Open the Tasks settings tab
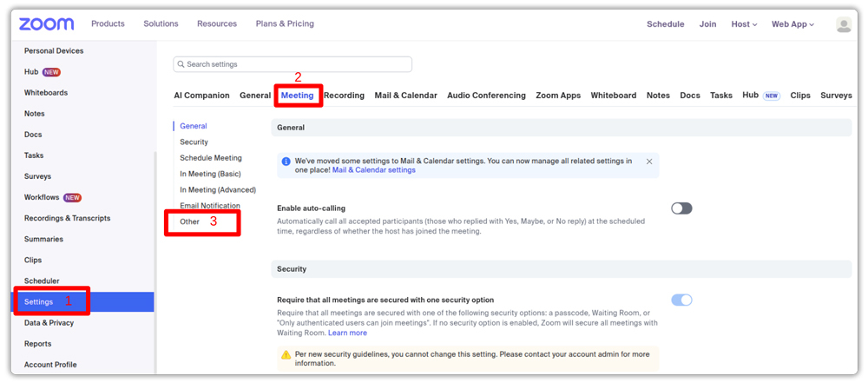The image size is (868, 383). pos(721,96)
